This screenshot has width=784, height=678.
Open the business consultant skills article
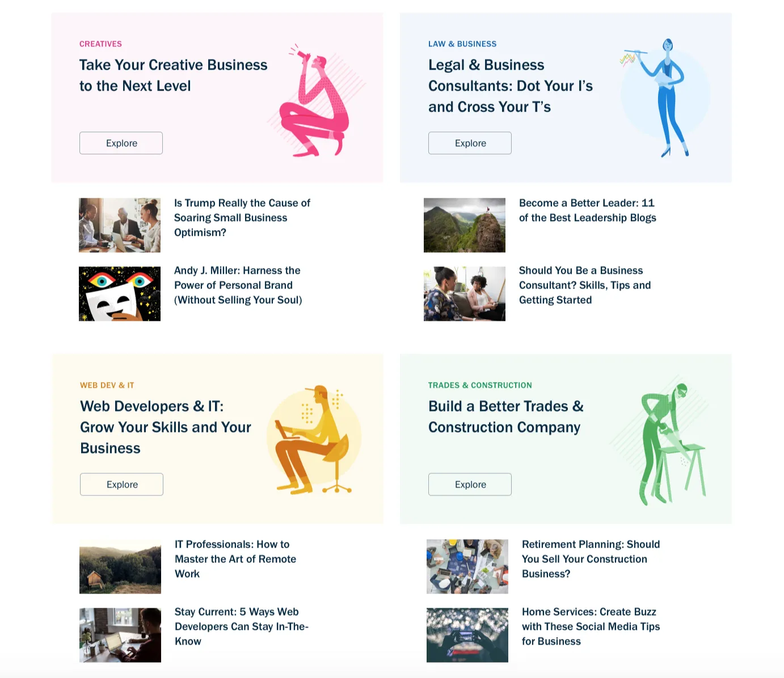coord(585,285)
